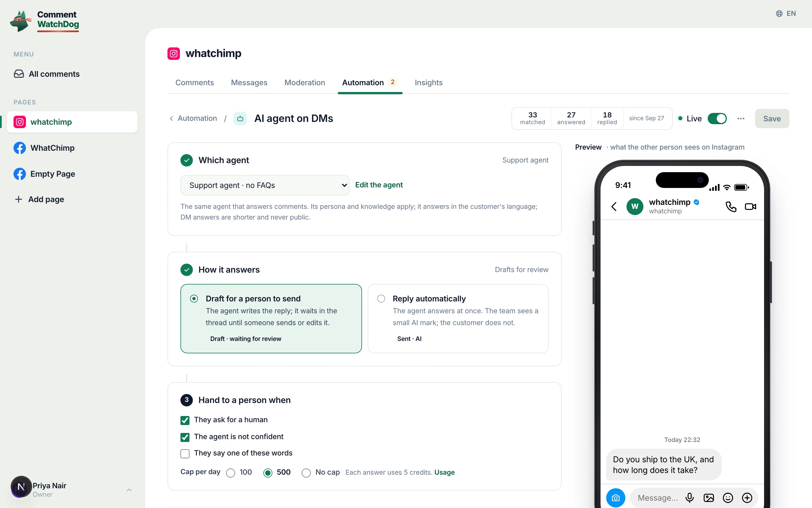This screenshot has width=812, height=508.
Task: Click the verified badge next to whatchimp
Action: point(697,202)
